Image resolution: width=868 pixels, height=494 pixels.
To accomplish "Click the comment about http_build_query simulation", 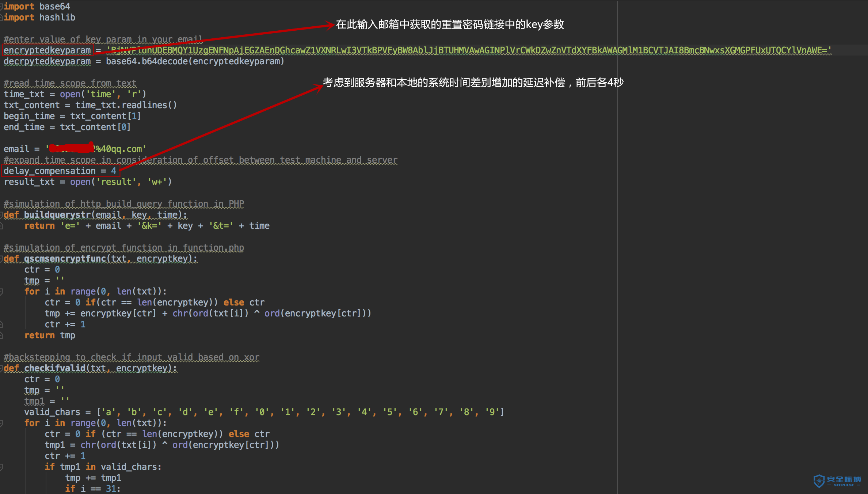I will (x=123, y=204).
